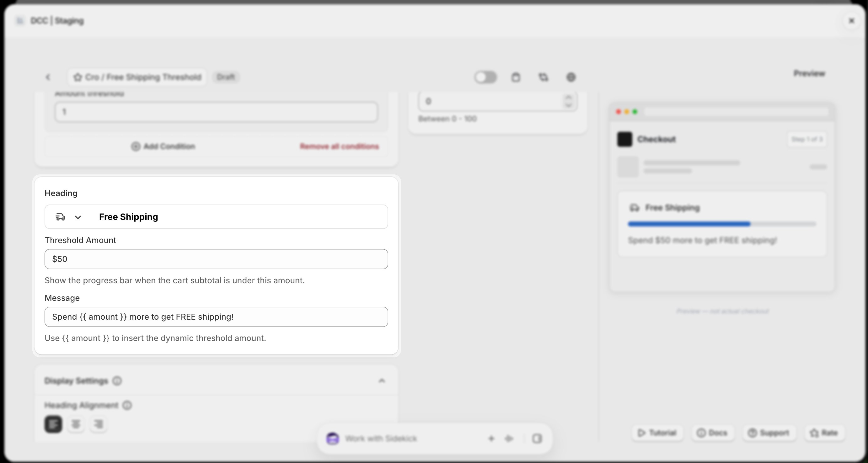Increment the 0 number field stepper

[x=568, y=98]
